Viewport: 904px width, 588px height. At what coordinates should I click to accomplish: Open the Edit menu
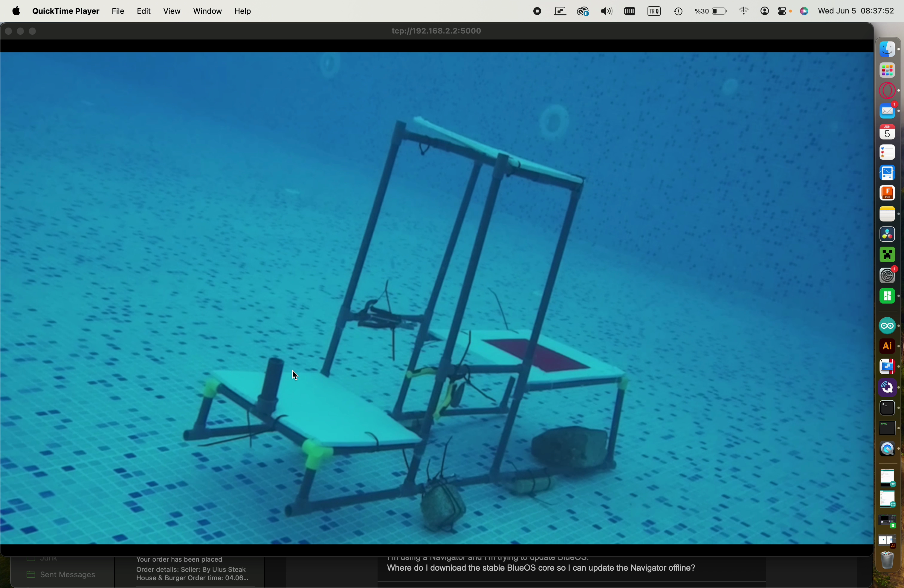(144, 11)
